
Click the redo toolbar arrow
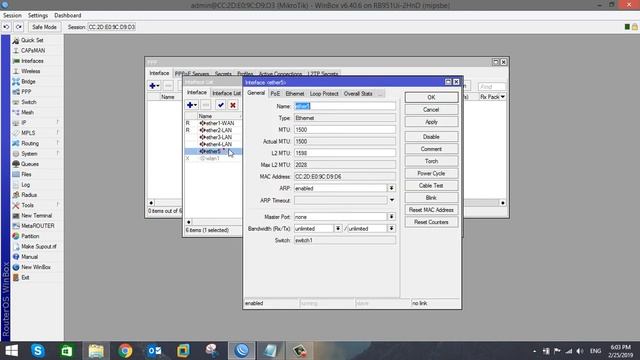click(x=19, y=27)
